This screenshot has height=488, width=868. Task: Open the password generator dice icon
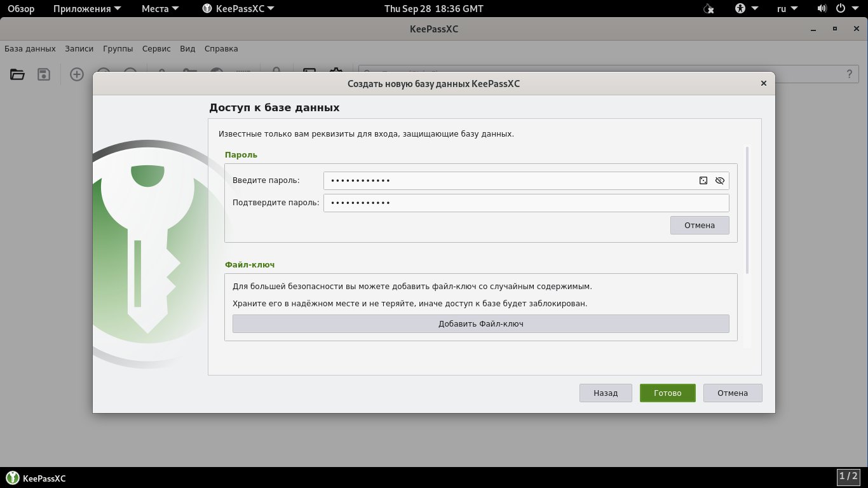703,180
